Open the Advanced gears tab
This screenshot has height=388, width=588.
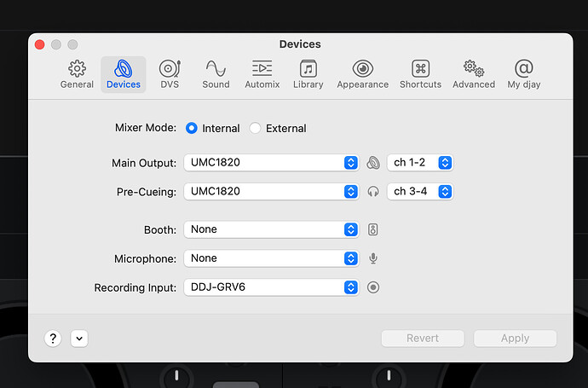tap(474, 74)
